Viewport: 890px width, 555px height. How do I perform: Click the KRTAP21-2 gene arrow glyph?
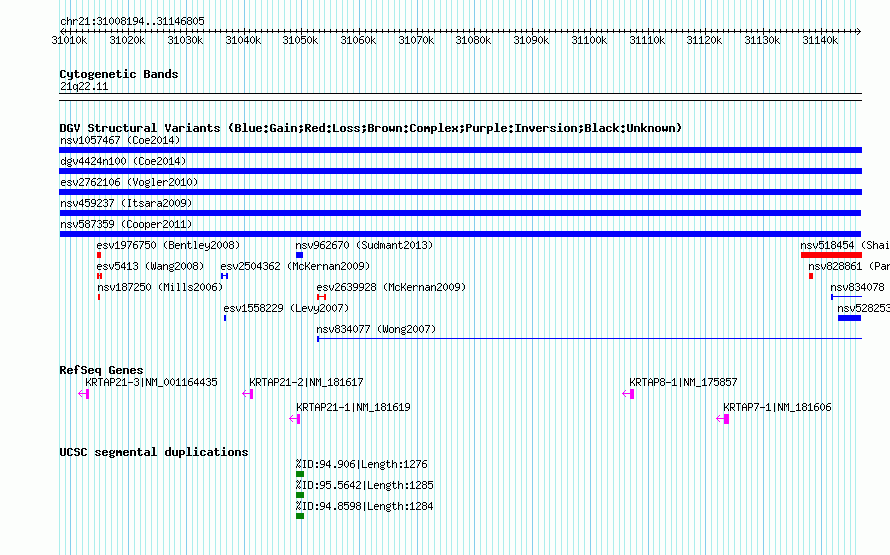coord(247,394)
